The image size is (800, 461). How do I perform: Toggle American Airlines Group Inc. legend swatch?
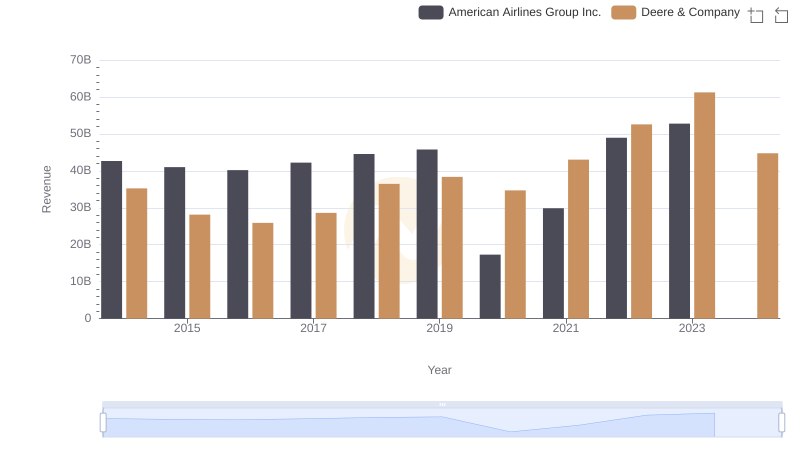(x=431, y=12)
